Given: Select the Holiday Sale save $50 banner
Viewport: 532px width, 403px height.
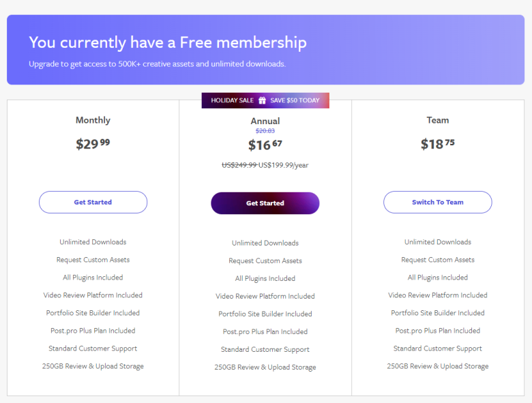Looking at the screenshot, I should [x=265, y=100].
